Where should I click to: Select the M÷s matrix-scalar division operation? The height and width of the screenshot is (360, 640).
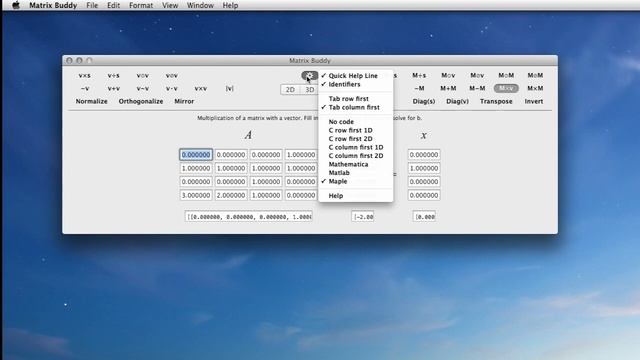click(419, 76)
